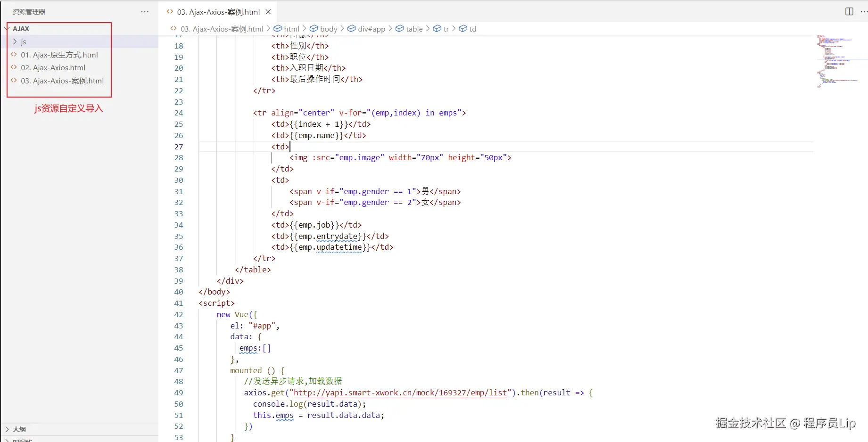Click the img :src="emp.image" tag
Image resolution: width=868 pixels, height=442 pixels.
400,158
